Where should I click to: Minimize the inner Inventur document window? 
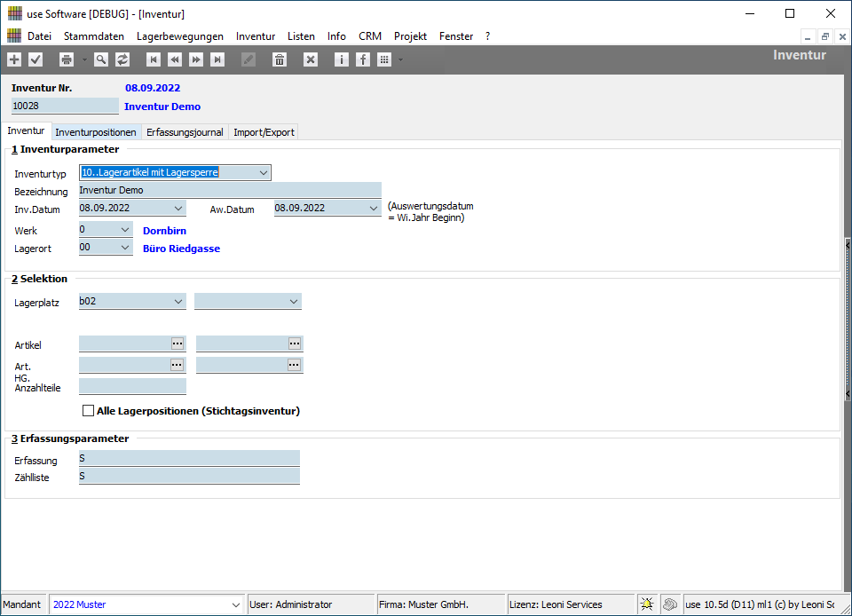[x=808, y=36]
